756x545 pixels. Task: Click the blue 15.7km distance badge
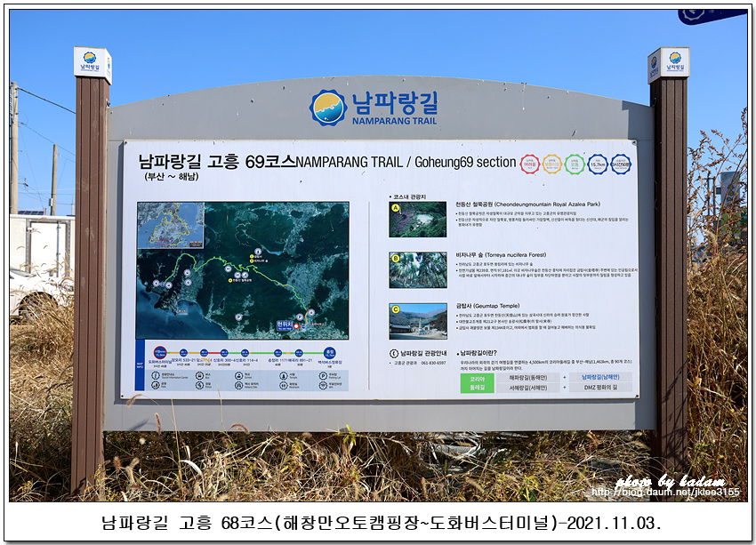[598, 164]
